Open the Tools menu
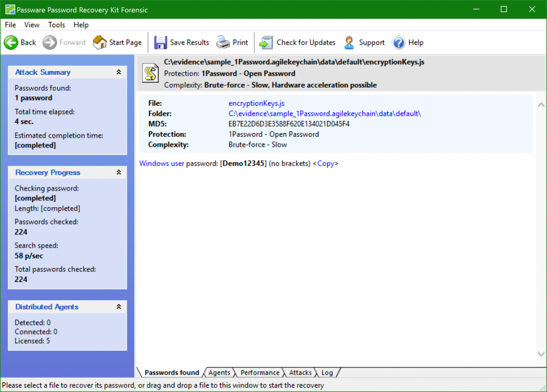 point(57,25)
